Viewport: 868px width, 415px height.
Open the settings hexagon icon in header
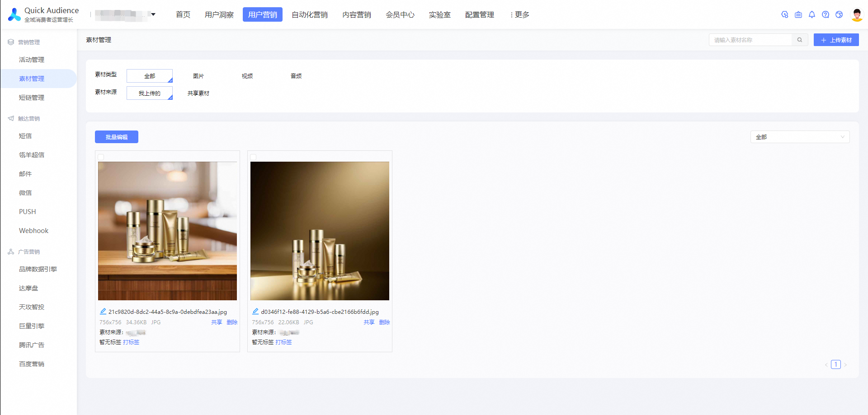click(785, 14)
